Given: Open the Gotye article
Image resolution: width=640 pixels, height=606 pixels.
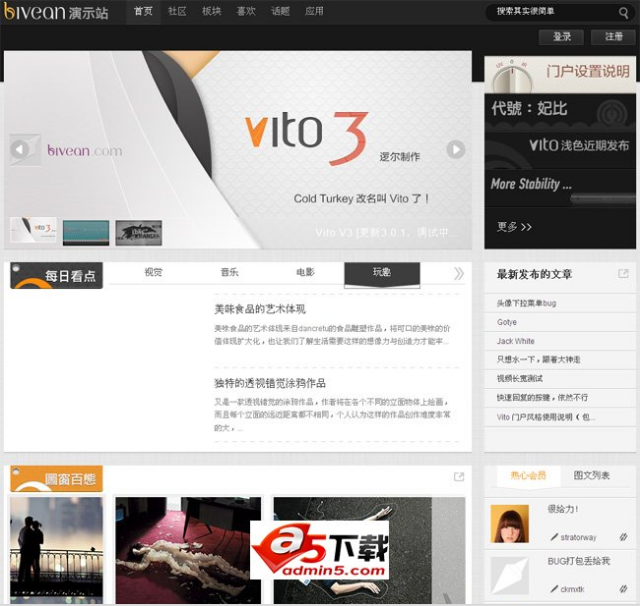Looking at the screenshot, I should coord(507,322).
